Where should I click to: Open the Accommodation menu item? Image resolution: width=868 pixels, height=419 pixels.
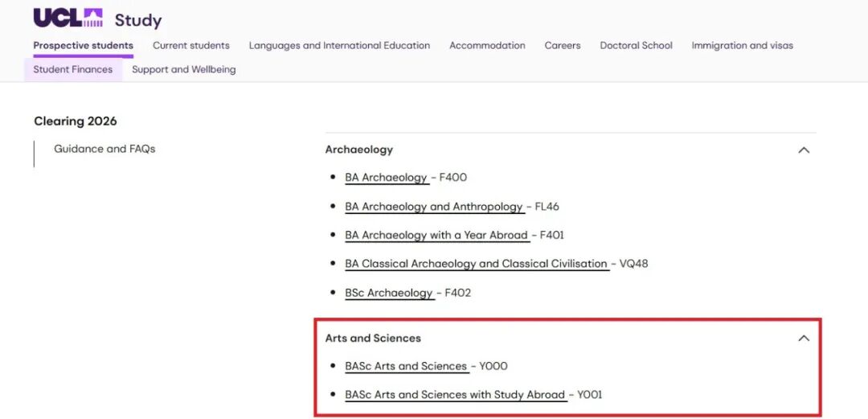487,46
